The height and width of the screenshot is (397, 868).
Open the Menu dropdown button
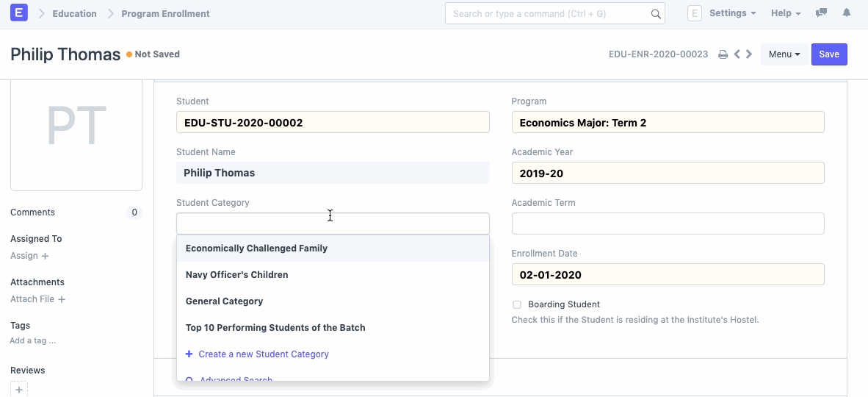click(x=784, y=54)
